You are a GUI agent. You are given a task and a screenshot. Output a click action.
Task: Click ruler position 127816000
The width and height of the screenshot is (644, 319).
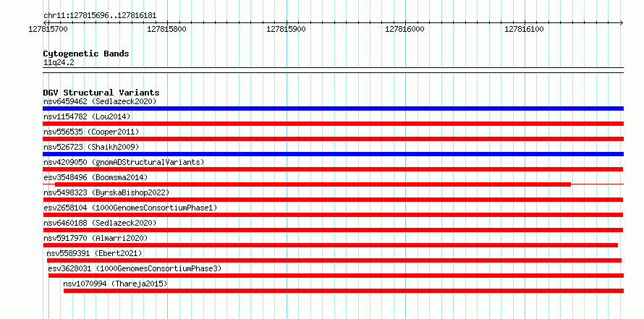click(x=405, y=29)
